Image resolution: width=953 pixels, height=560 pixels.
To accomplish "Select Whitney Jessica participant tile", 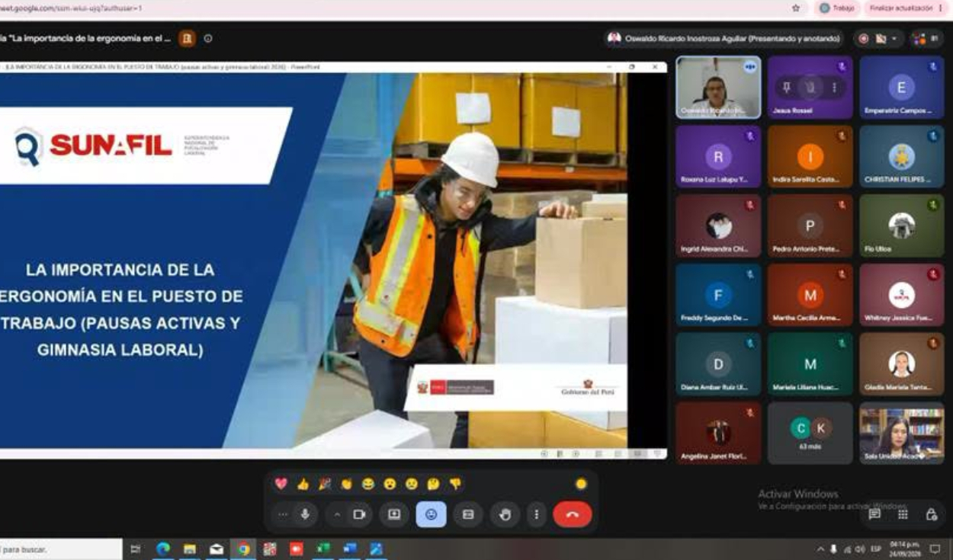I will point(902,295).
